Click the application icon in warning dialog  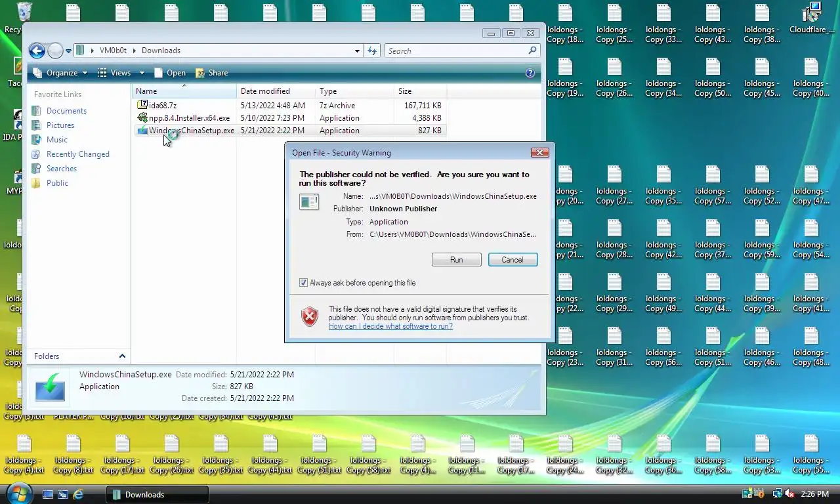(309, 202)
